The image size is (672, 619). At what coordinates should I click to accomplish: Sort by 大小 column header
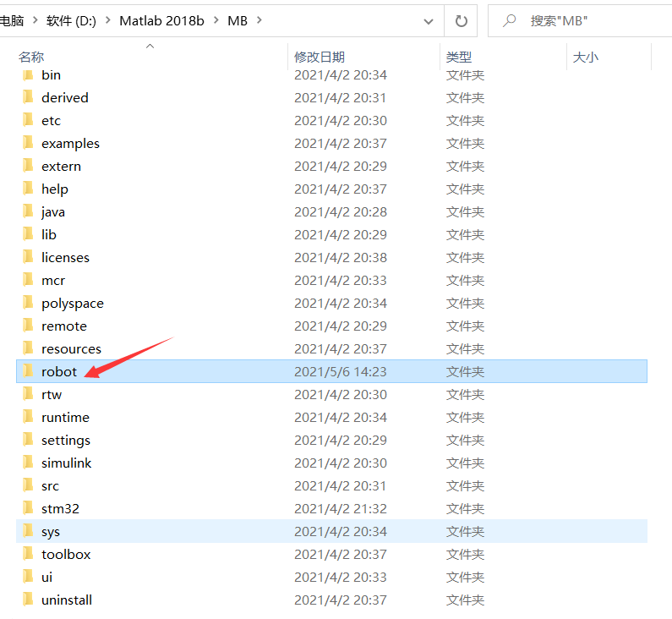(x=586, y=57)
